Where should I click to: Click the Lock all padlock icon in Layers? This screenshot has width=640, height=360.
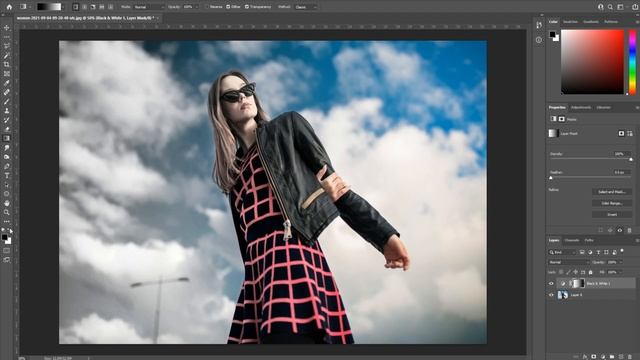[590, 272]
